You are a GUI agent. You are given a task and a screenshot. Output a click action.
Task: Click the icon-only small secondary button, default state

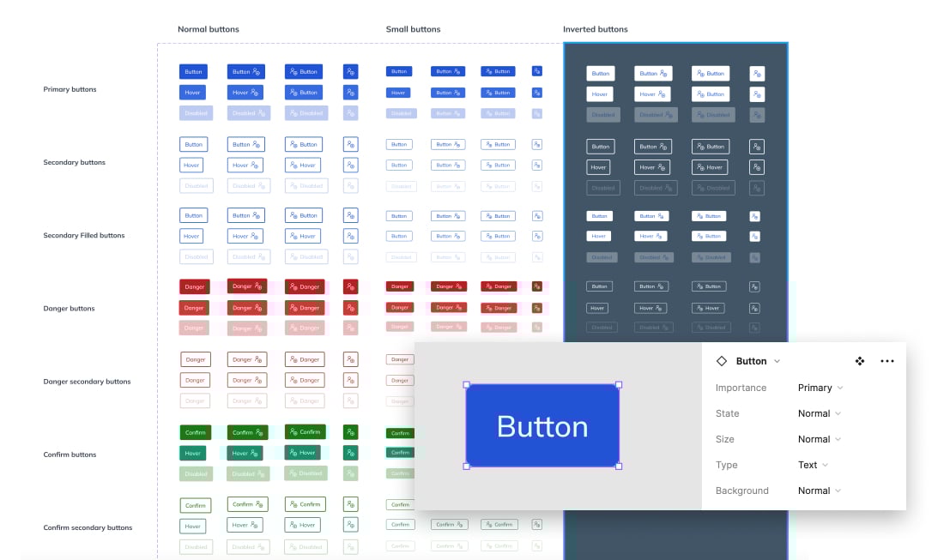(537, 144)
